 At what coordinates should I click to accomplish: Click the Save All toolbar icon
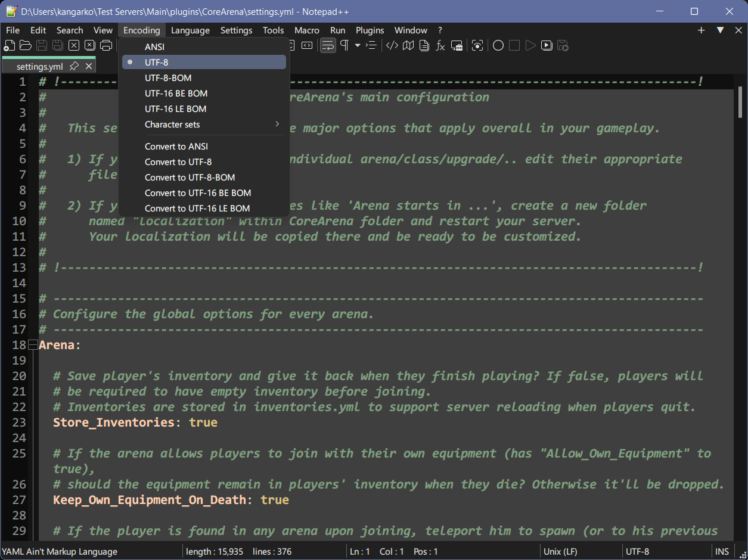58,45
